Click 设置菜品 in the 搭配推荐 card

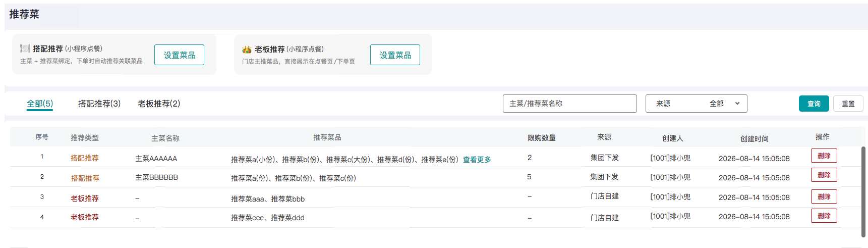179,55
